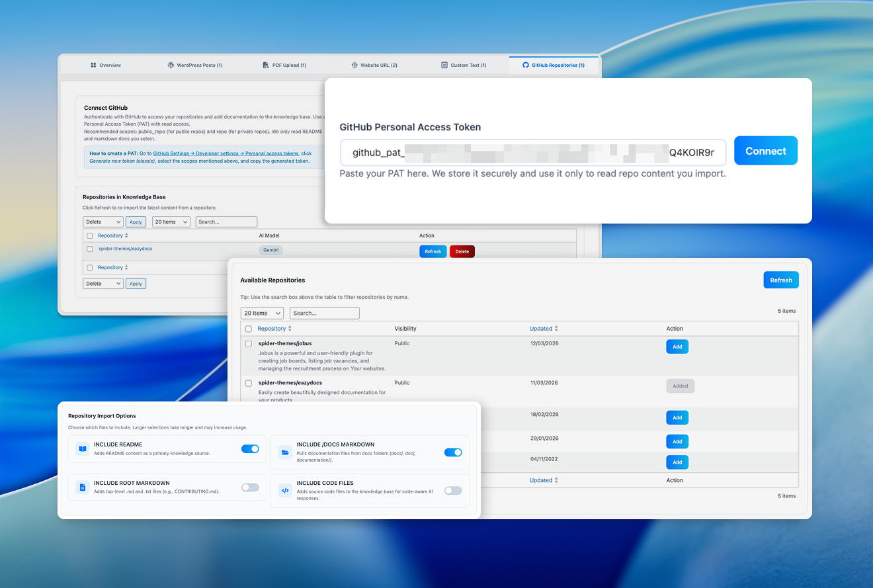Click the code brackets icon for Include Code Files
873x588 pixels.
click(285, 491)
